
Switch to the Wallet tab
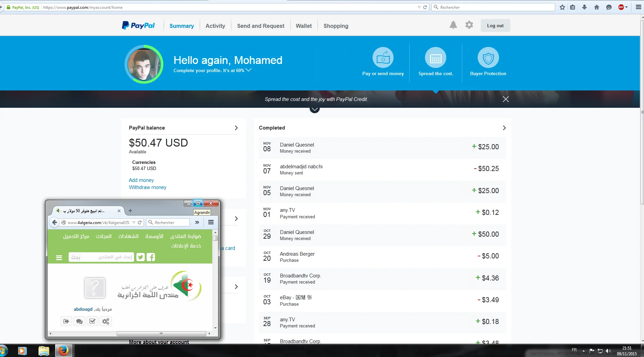(304, 26)
